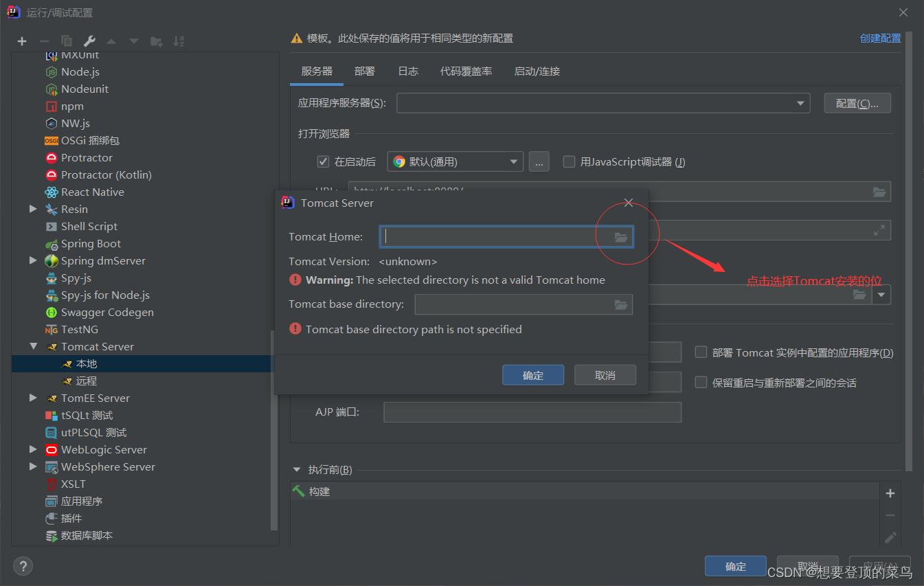Image resolution: width=924 pixels, height=586 pixels.
Task: Select utPLSQL 测试 configuration type
Action: (86, 432)
